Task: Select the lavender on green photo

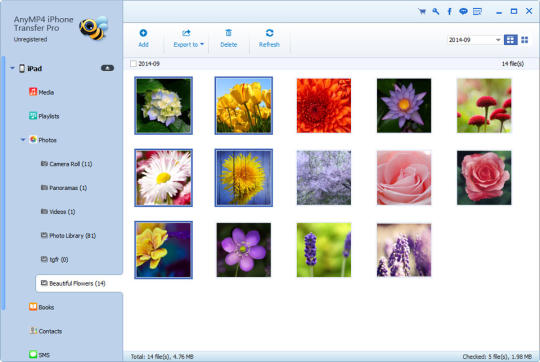Action: pos(324,250)
